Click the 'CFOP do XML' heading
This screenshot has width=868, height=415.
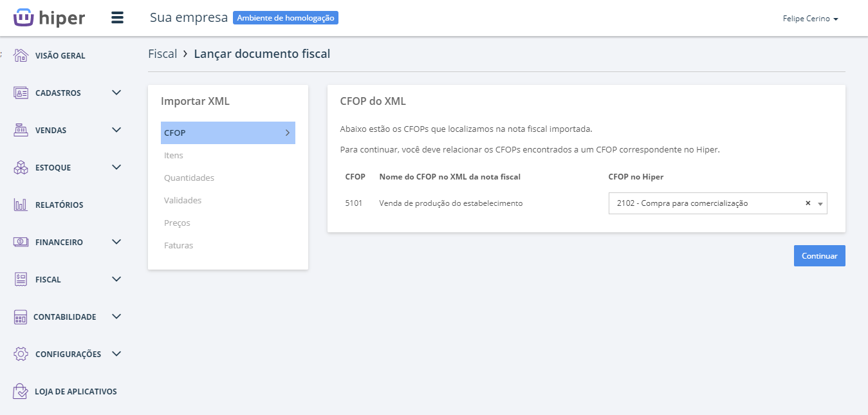pos(373,101)
